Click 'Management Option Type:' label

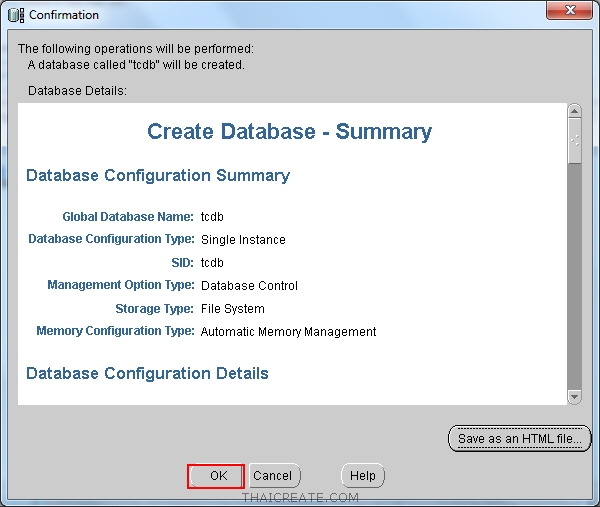tap(121, 285)
